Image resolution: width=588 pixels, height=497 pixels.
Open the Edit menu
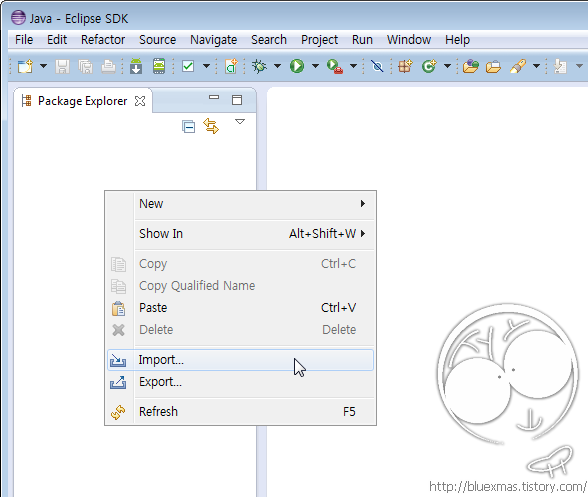[x=57, y=40]
